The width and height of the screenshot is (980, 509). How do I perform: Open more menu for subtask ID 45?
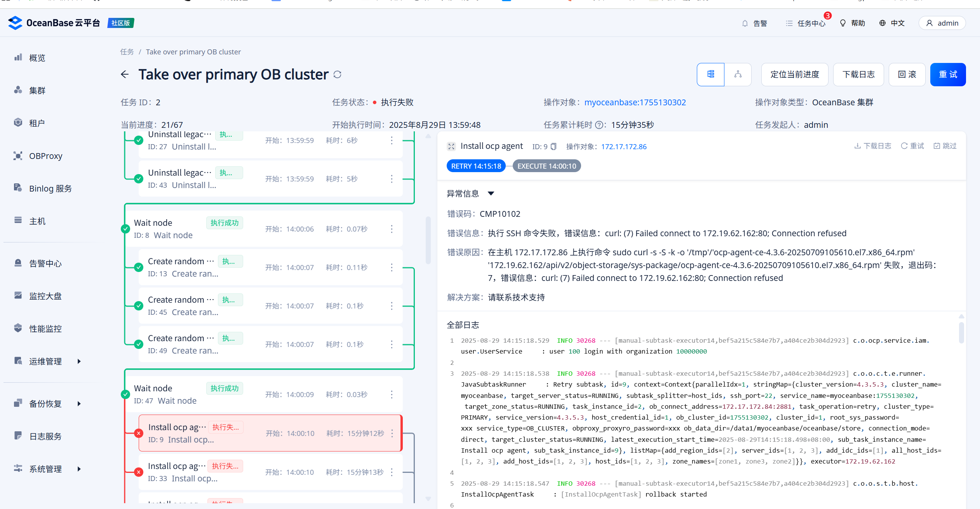click(392, 306)
